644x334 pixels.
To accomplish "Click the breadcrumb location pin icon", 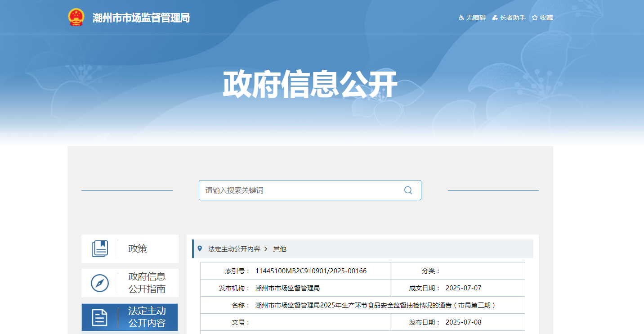I will coord(200,248).
